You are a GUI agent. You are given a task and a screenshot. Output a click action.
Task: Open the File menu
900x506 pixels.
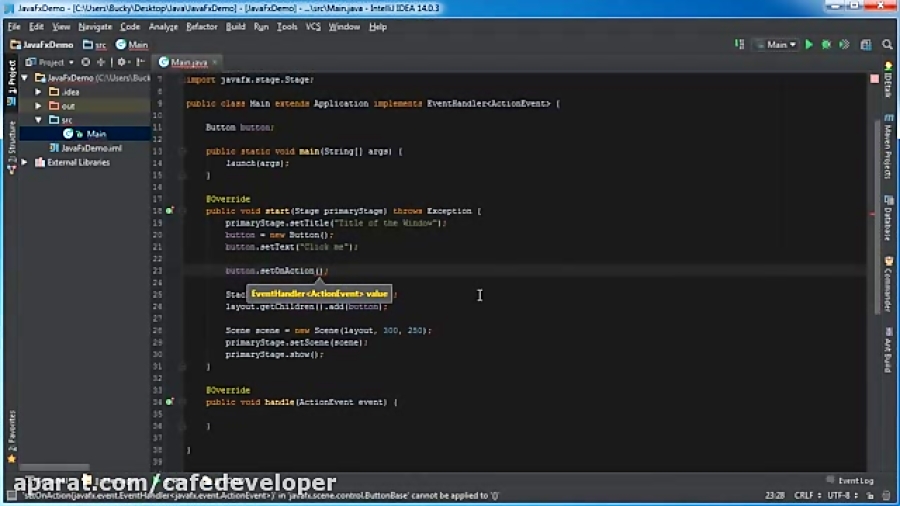pos(14,26)
